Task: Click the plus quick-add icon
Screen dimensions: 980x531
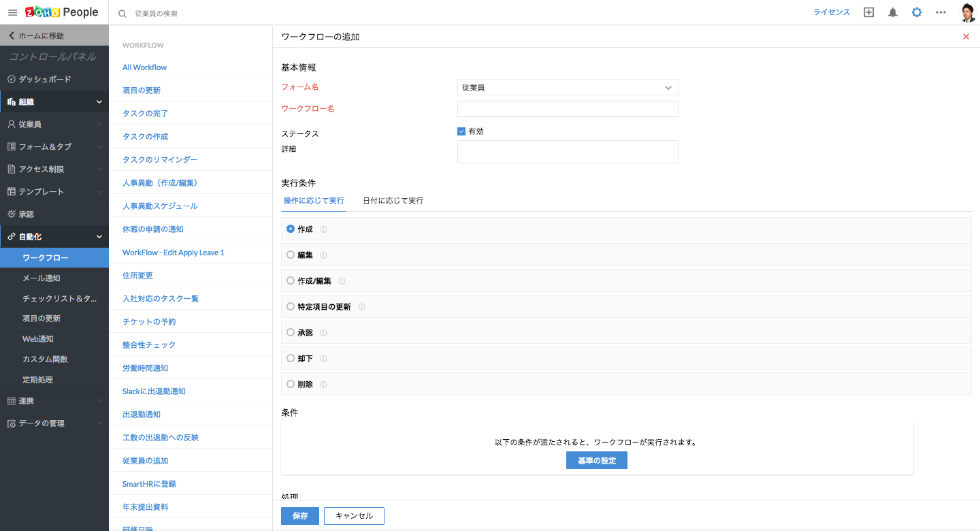Action: (868, 12)
